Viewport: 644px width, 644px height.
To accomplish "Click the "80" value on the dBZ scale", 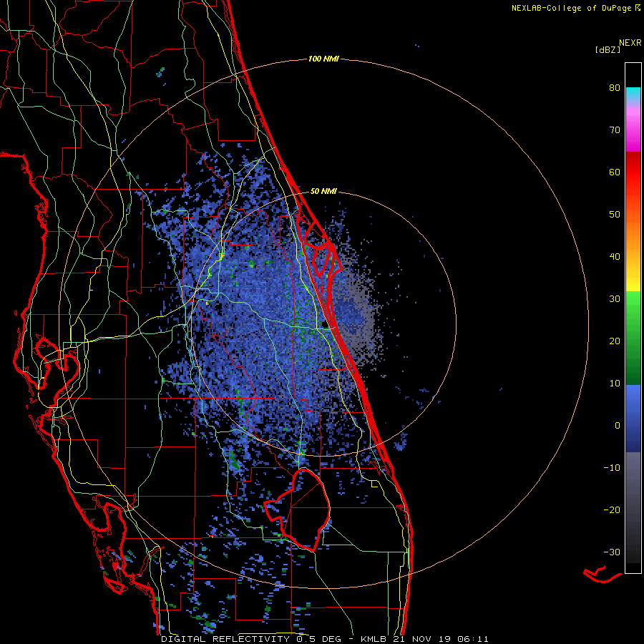I will 615,88.
